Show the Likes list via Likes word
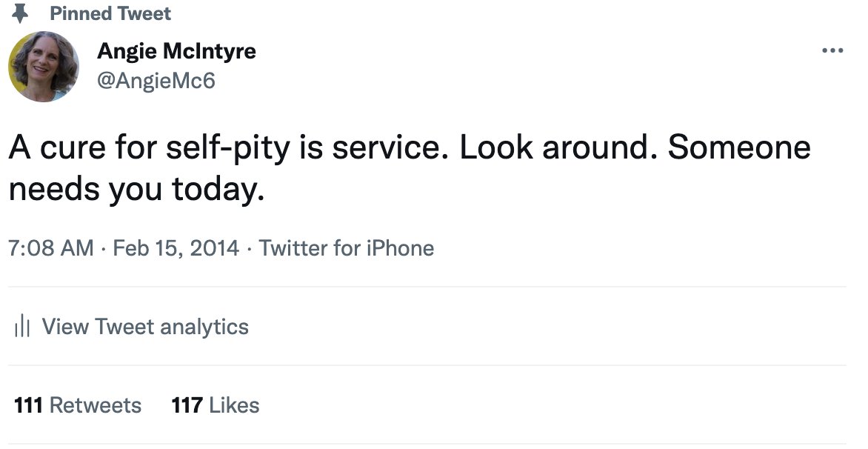This screenshot has width=868, height=449. click(234, 405)
